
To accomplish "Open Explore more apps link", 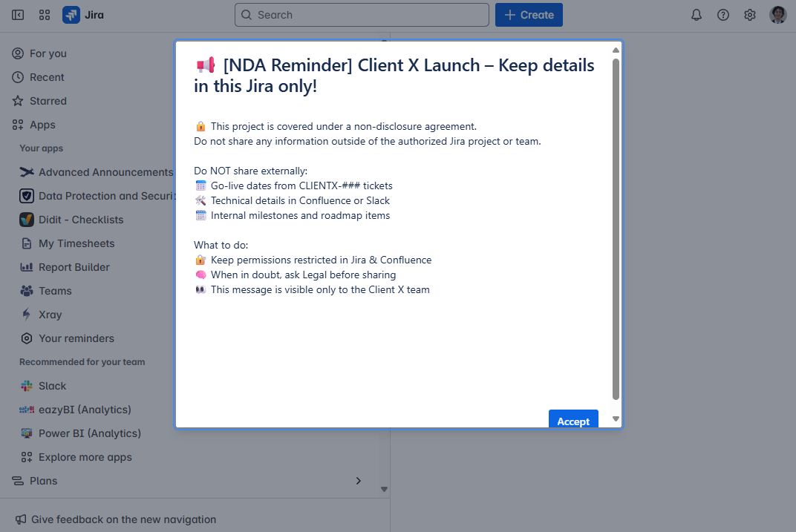I will (x=85, y=457).
